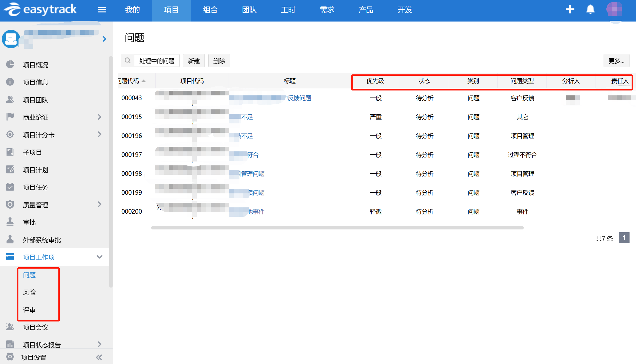This screenshot has width=636, height=364.
Task: Expand the 商业论证 submenu
Action: click(99, 117)
